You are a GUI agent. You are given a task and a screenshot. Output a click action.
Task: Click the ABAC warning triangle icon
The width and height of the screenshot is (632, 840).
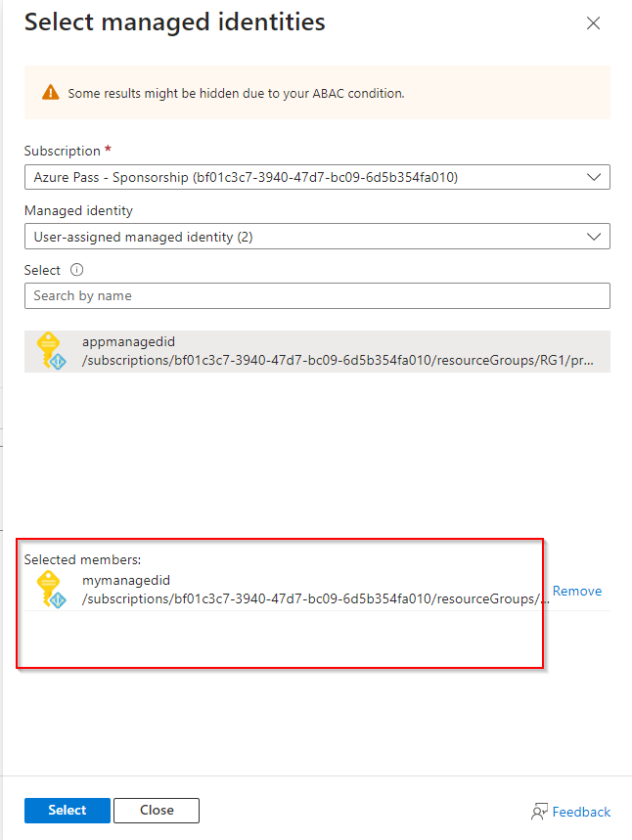[x=51, y=93]
